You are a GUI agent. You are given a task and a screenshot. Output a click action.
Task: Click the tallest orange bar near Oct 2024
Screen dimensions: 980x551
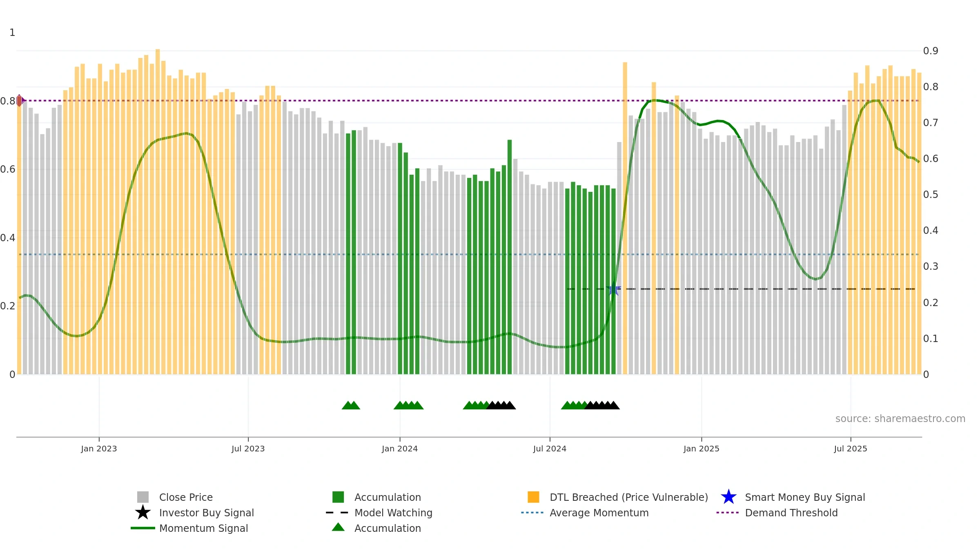pos(625,218)
